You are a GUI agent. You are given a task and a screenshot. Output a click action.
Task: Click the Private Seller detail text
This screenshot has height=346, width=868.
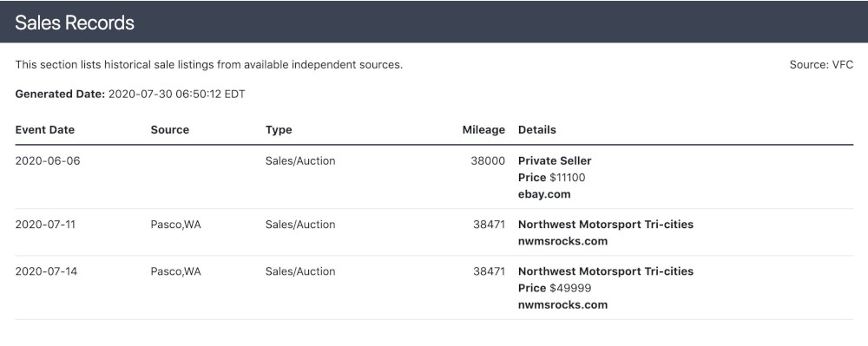(x=555, y=161)
